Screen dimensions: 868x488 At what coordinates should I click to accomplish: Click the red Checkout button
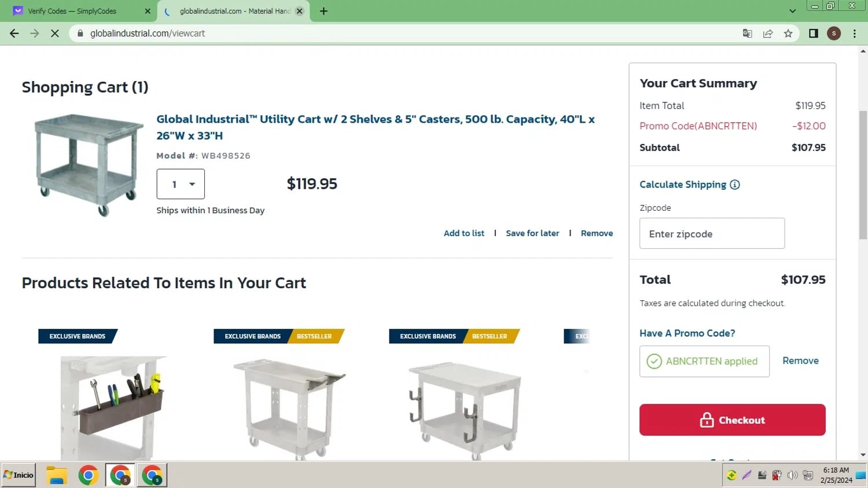click(x=732, y=420)
